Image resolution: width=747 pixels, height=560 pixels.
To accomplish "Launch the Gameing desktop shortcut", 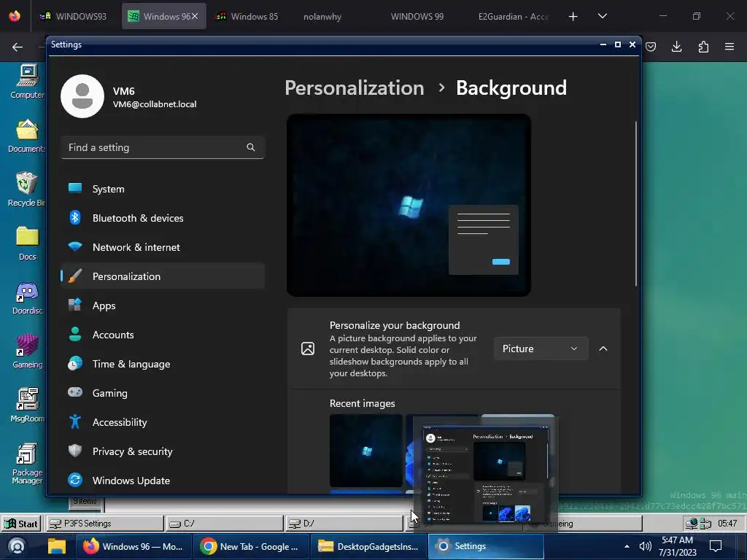I will [27, 351].
